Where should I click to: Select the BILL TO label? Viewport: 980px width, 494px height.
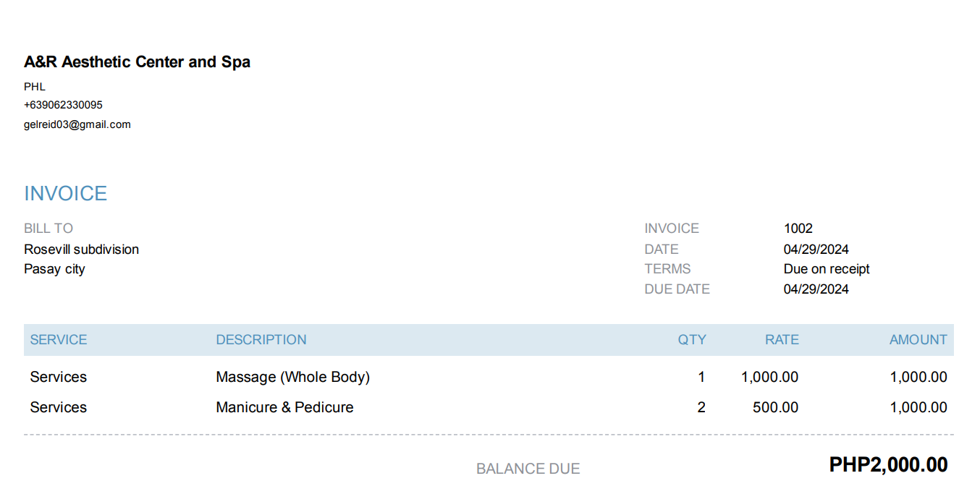(x=48, y=229)
